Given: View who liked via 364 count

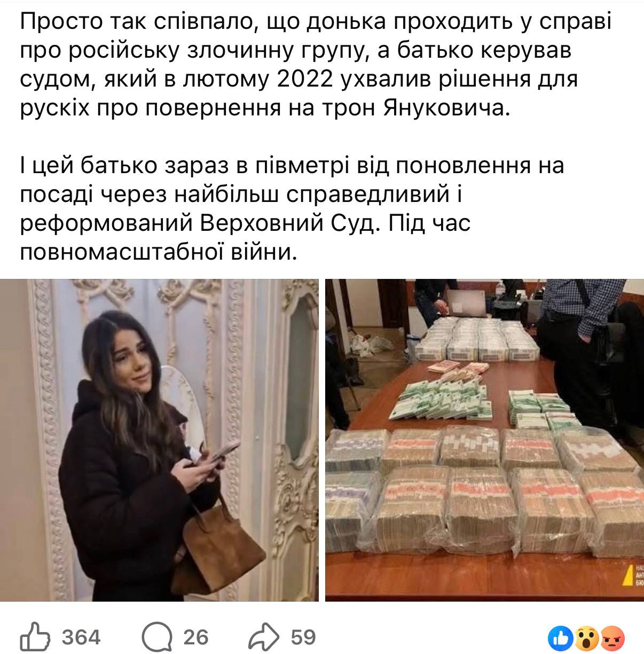Looking at the screenshot, I should click(x=81, y=637).
